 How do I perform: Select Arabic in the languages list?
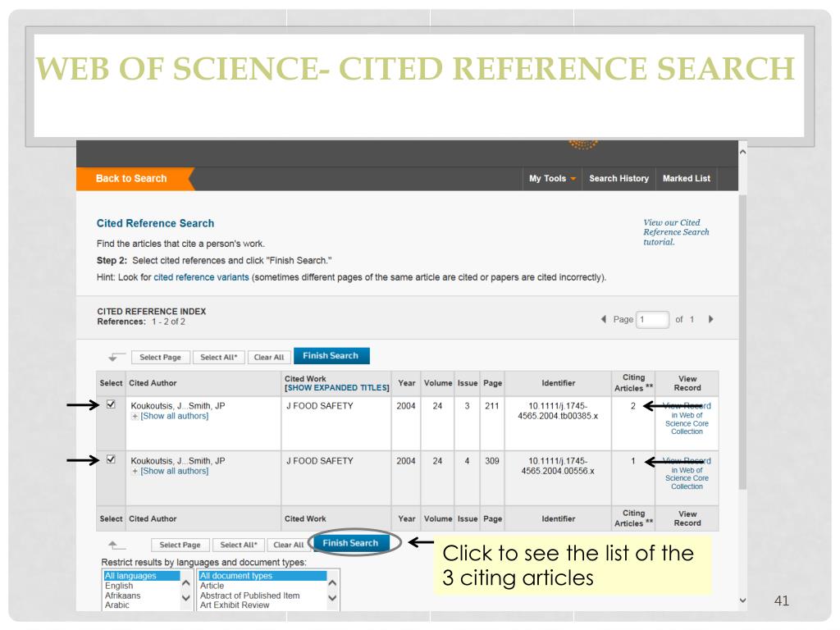[141, 605]
